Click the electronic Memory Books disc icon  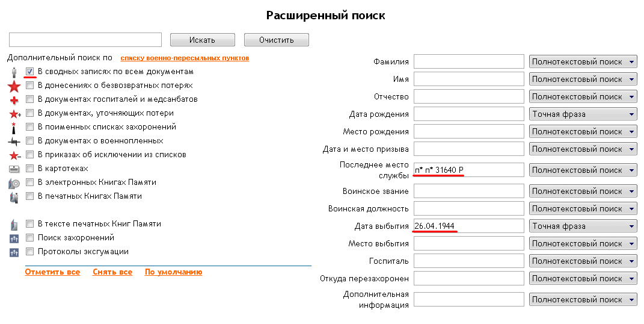[14, 183]
